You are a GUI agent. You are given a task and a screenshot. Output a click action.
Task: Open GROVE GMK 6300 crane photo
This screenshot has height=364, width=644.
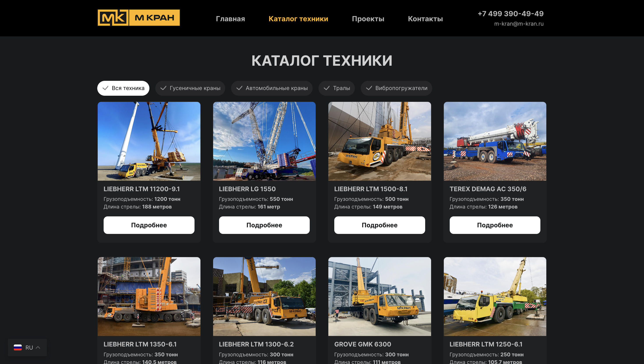click(x=379, y=297)
